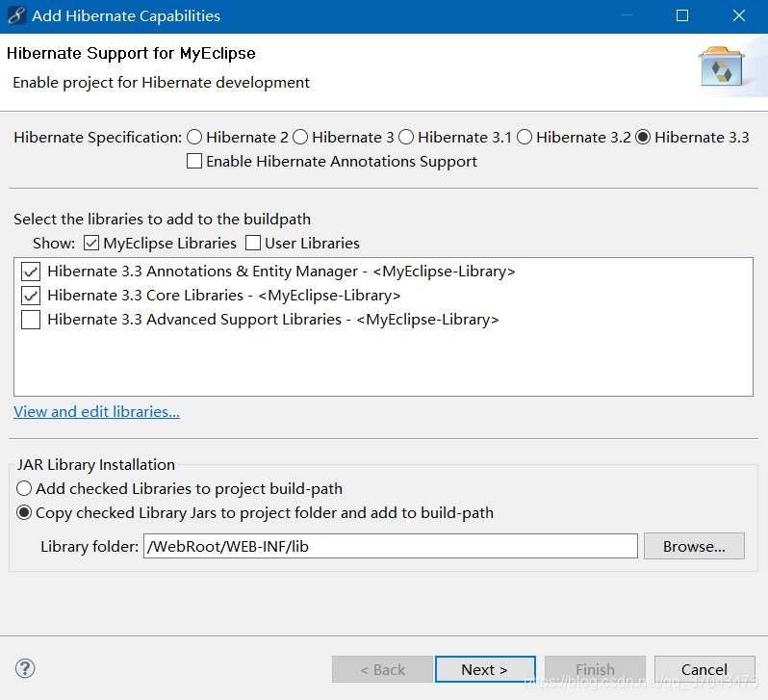Select the Hibernate 3 radio option

coord(300,138)
